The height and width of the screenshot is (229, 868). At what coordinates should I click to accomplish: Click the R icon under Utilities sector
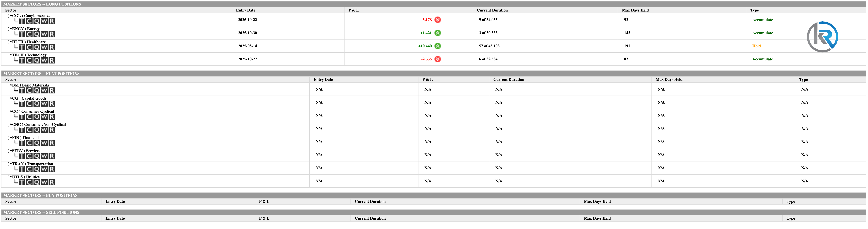coord(52,183)
